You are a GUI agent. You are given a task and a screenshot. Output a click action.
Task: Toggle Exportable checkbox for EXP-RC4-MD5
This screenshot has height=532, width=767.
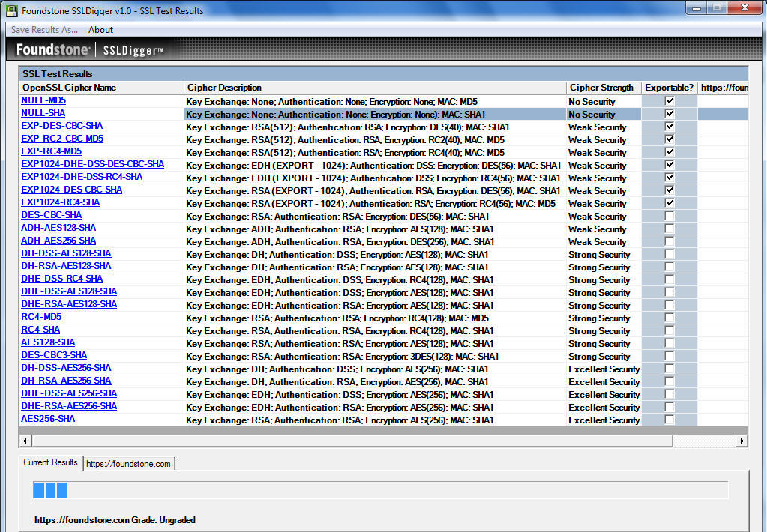[669, 152]
